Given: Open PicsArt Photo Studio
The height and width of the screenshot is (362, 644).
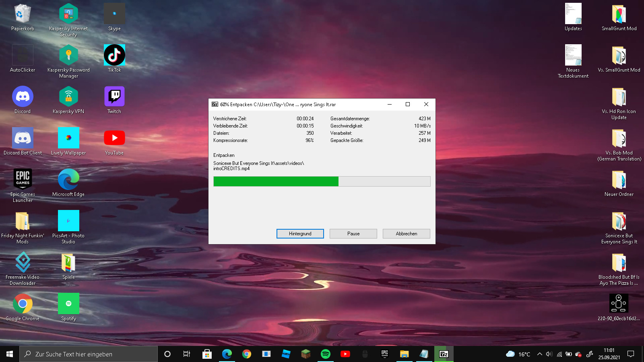Looking at the screenshot, I should tap(68, 220).
